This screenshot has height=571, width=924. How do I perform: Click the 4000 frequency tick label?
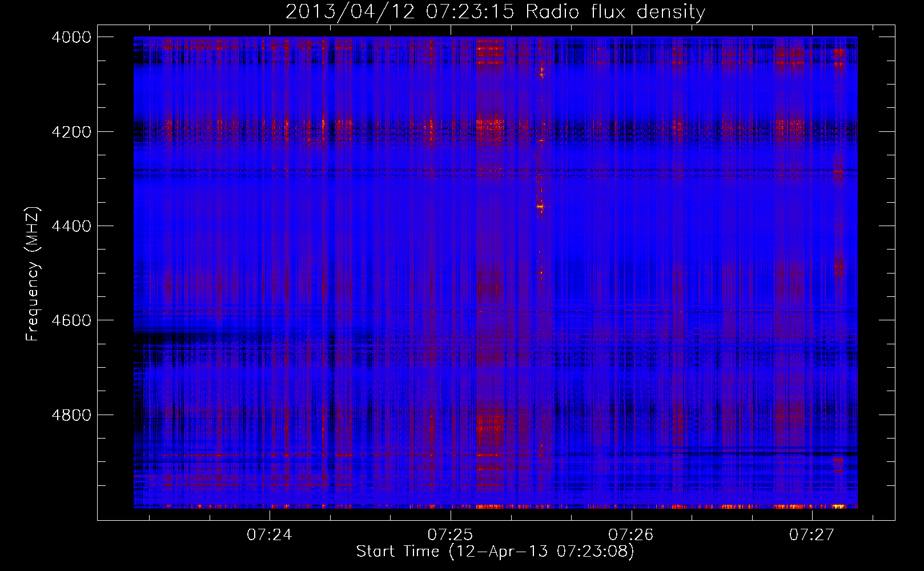click(x=71, y=37)
